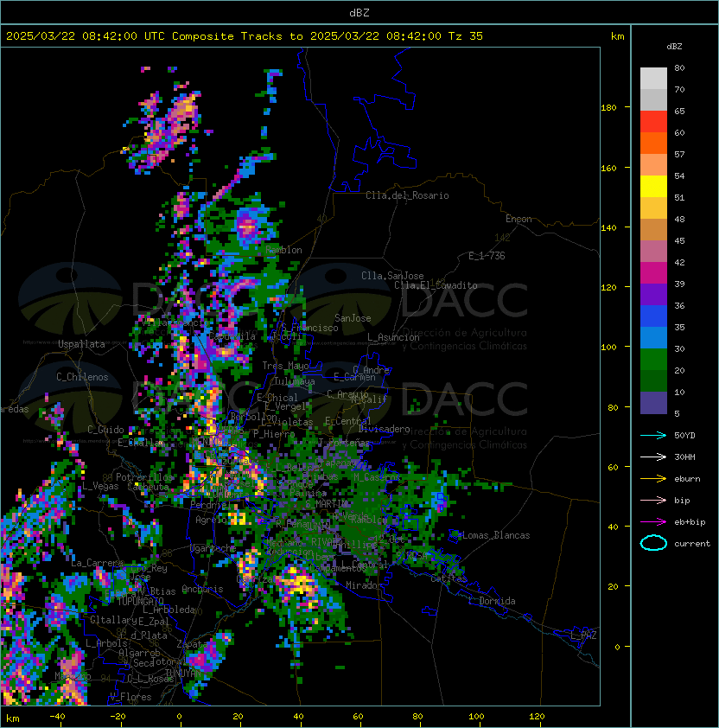
Task: Click the 'V_Flores' map label
Action: tap(130, 697)
